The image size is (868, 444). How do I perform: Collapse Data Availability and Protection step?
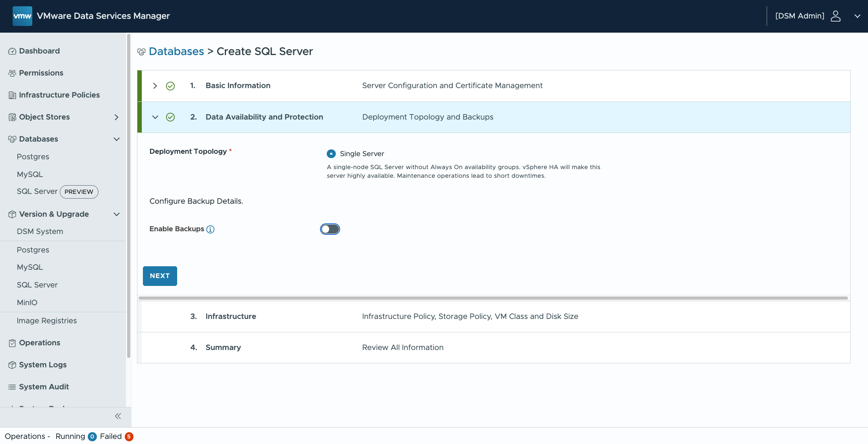155,117
